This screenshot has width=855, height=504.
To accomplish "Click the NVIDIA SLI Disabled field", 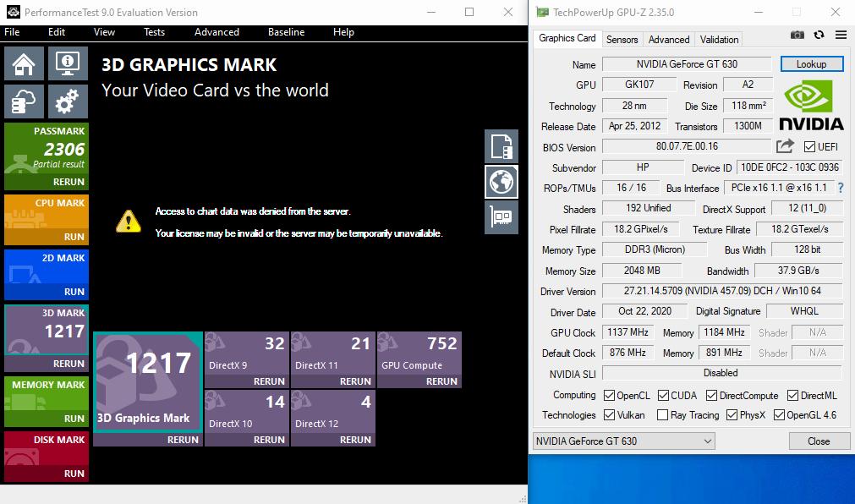I will pyautogui.click(x=722, y=373).
